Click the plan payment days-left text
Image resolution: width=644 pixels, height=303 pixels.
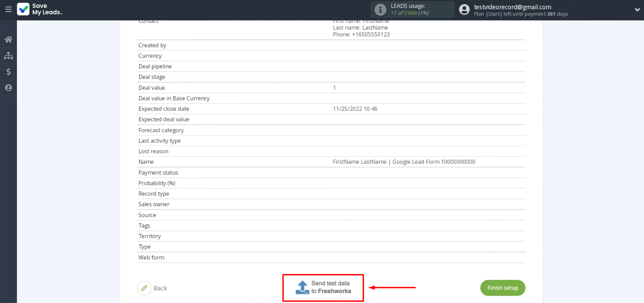coord(536,14)
